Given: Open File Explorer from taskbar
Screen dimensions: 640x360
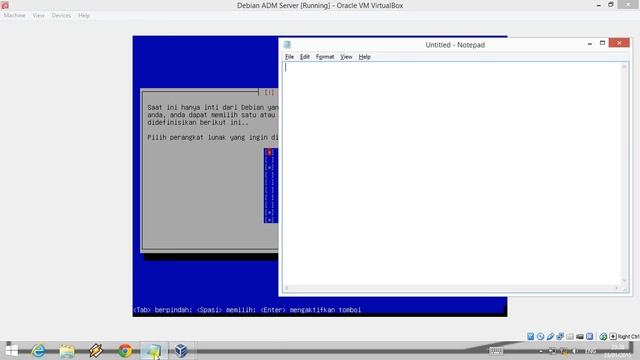Looking at the screenshot, I should pyautogui.click(x=67, y=351).
